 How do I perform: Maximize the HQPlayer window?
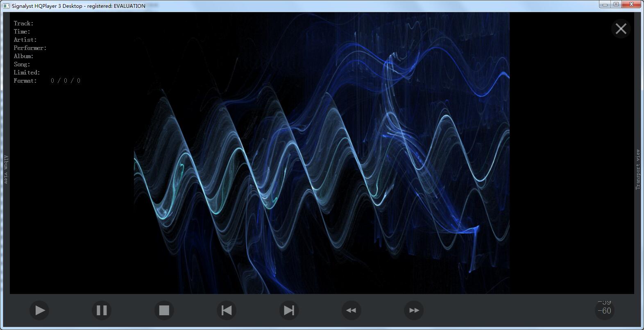click(616, 5)
